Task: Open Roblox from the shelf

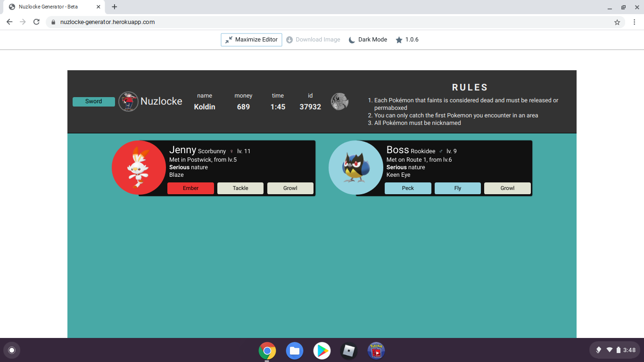Action: tap(349, 351)
